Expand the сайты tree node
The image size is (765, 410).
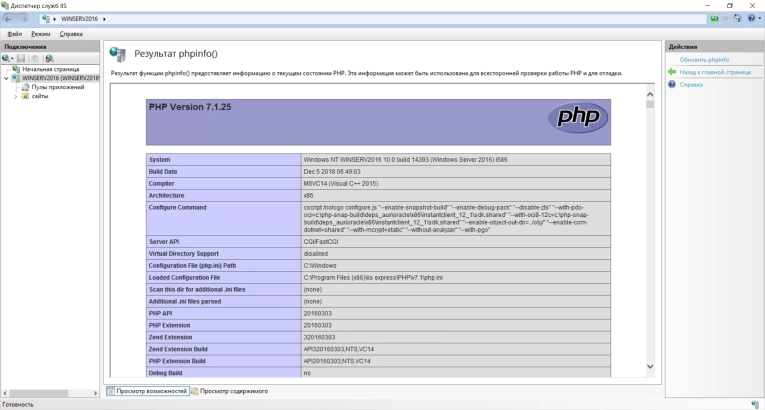[16, 97]
